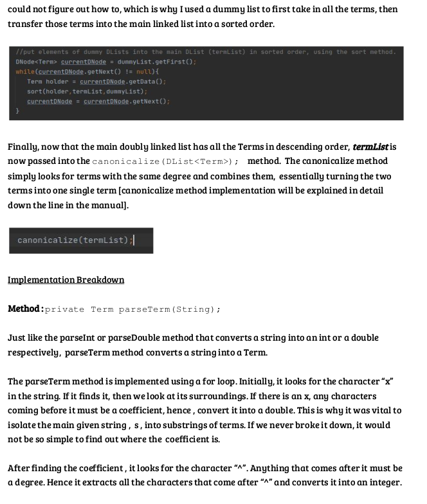Click the bold italic 'termList' word
The height and width of the screenshot is (504, 427).
click(370, 147)
